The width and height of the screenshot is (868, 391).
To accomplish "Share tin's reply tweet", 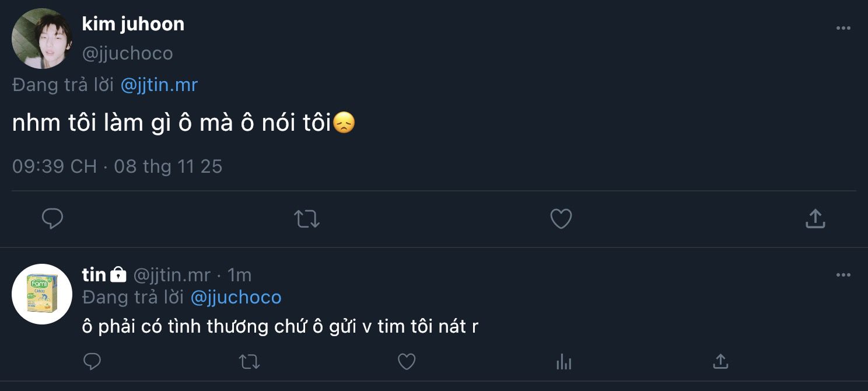I will [x=720, y=361].
